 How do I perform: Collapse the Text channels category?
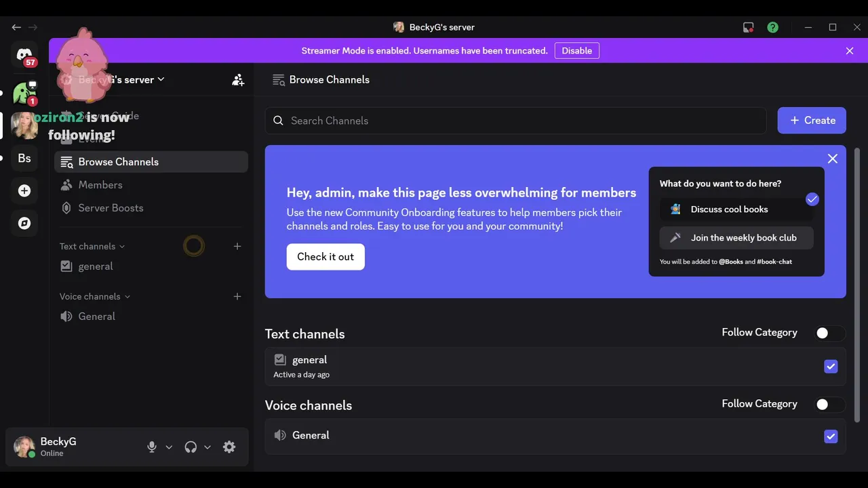[92, 246]
